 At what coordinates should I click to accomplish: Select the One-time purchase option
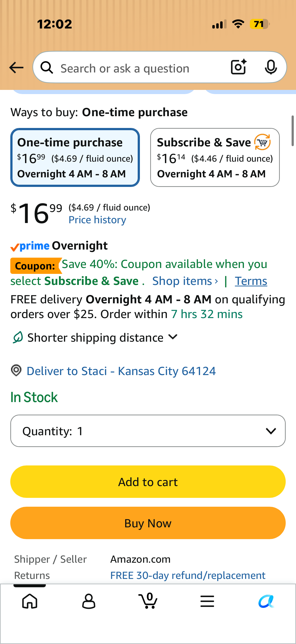coord(75,157)
